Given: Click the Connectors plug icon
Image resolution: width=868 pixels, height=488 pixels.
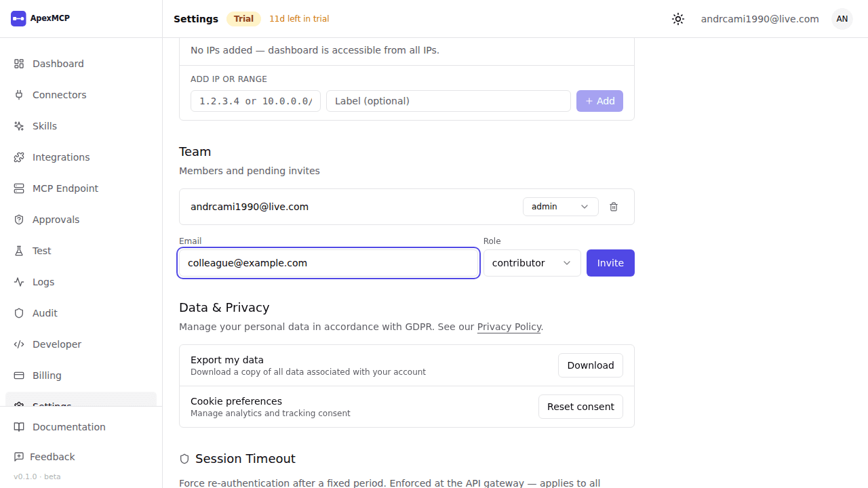Looking at the screenshot, I should 19,95.
